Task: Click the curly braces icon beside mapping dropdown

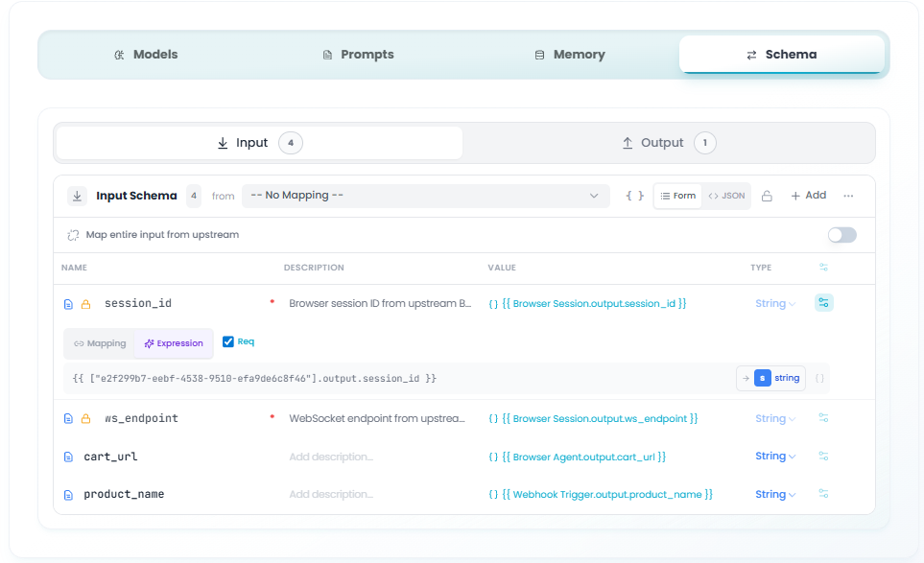Action: 634,196
